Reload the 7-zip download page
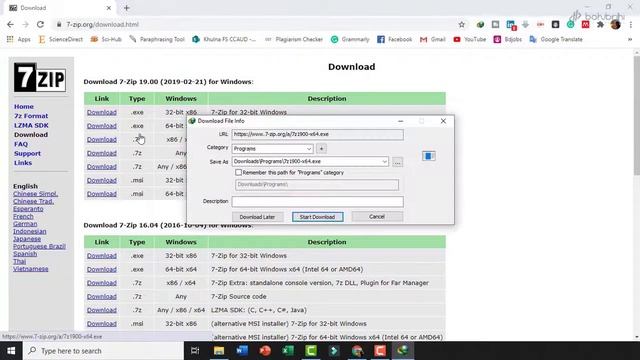640x360 pixels. click(40, 24)
